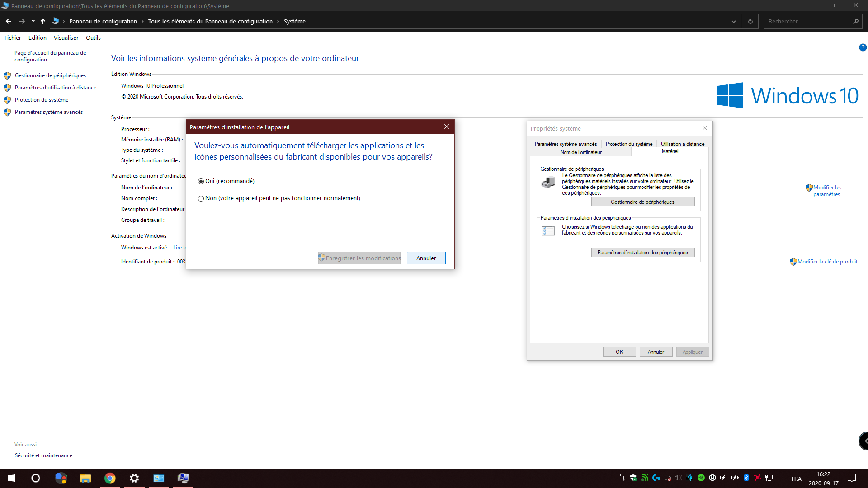Click the refresh icon in address bar

750,21
